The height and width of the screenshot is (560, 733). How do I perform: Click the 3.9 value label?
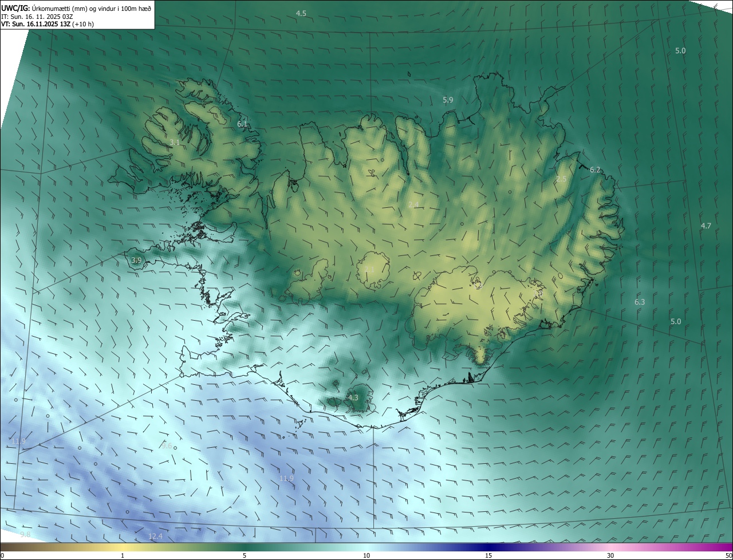[136, 261]
